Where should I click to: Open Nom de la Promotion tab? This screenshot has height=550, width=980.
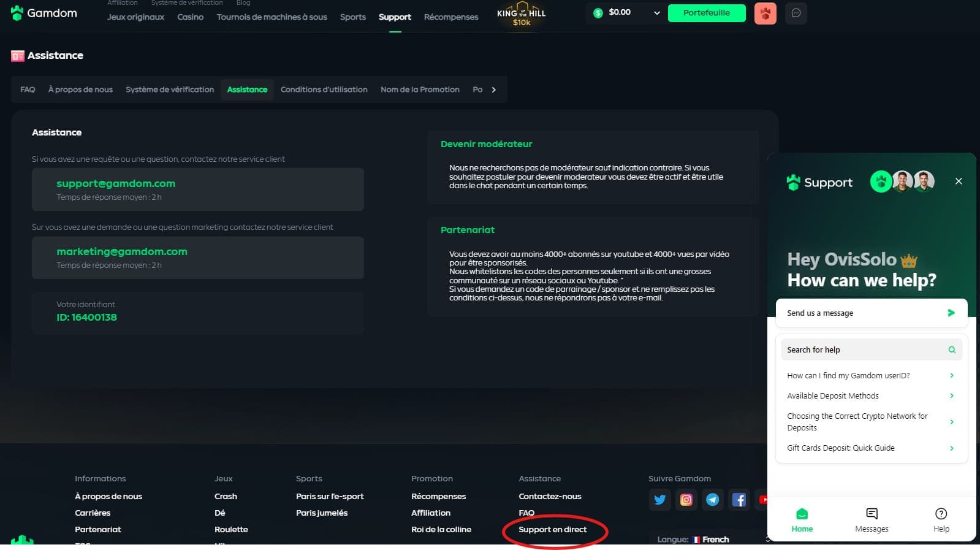pos(420,90)
